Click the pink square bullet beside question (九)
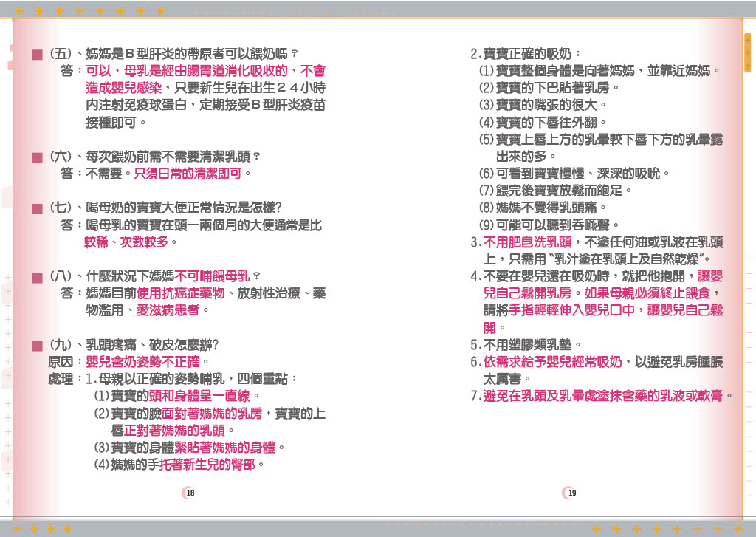Screen dimensions: 756x537 tap(36, 346)
